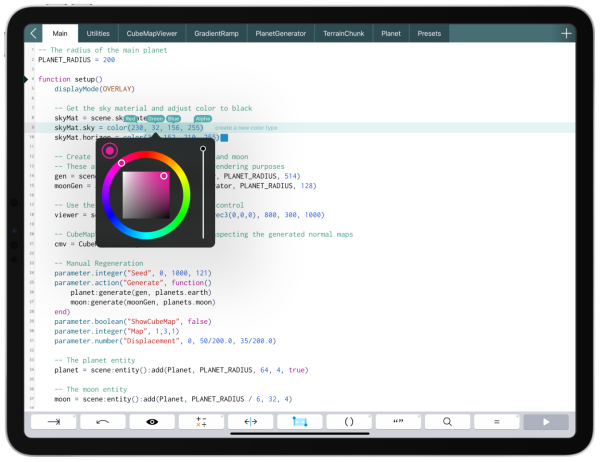Open the Utilities tab
The width and height of the screenshot is (600, 462).
98,34
